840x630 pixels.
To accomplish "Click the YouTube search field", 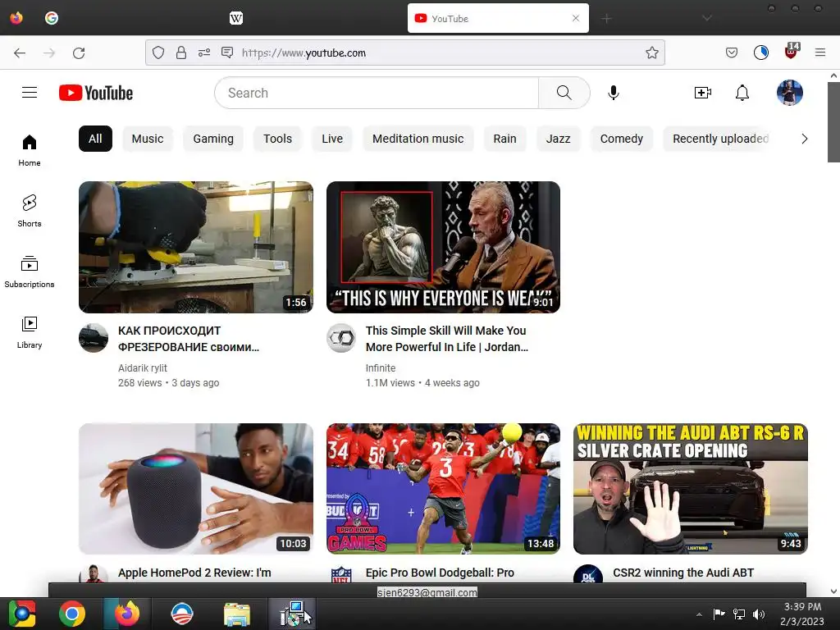I will tap(377, 93).
